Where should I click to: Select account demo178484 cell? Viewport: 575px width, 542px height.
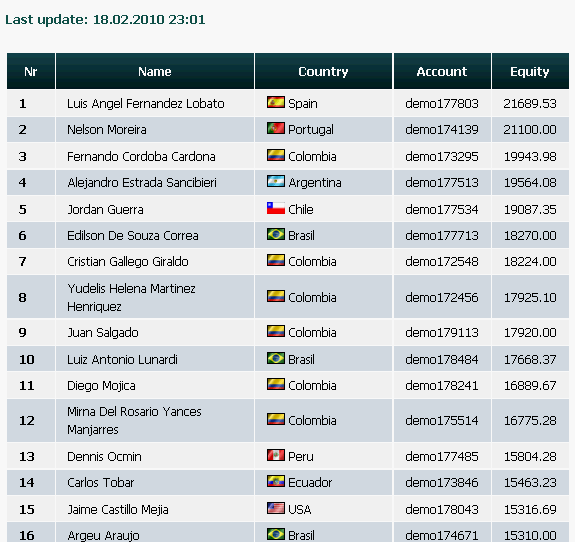[x=442, y=359]
